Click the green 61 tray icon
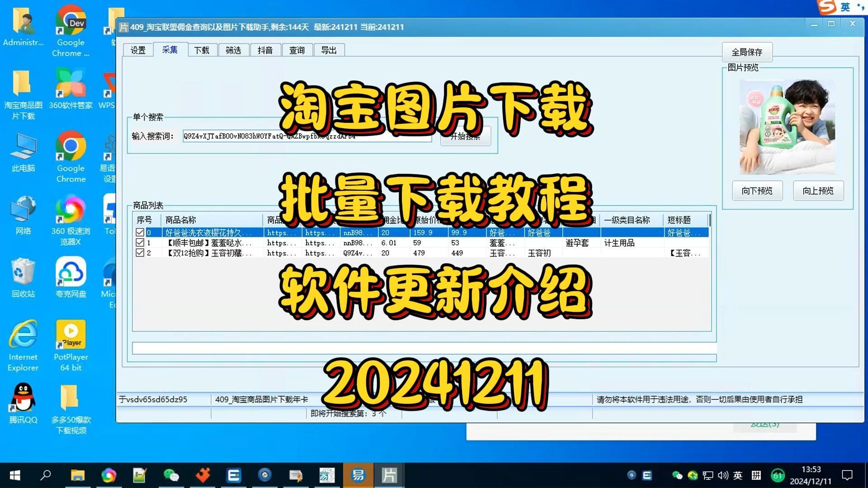 click(778, 475)
